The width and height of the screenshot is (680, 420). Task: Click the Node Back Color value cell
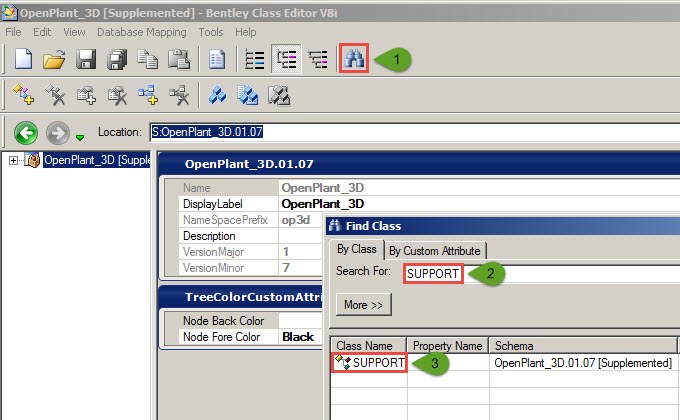[301, 321]
